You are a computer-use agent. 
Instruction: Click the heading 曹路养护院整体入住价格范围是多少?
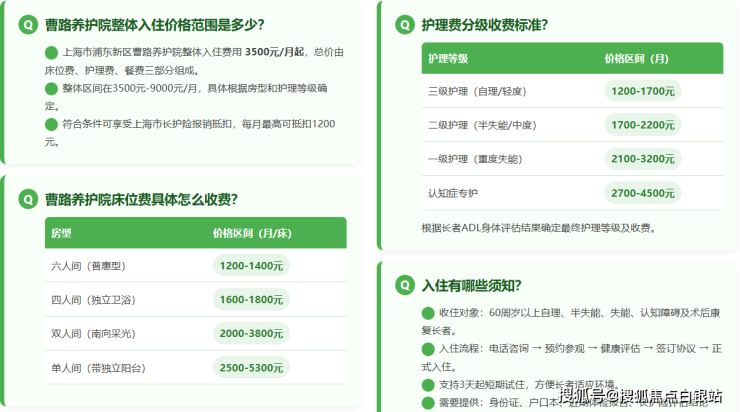click(154, 25)
